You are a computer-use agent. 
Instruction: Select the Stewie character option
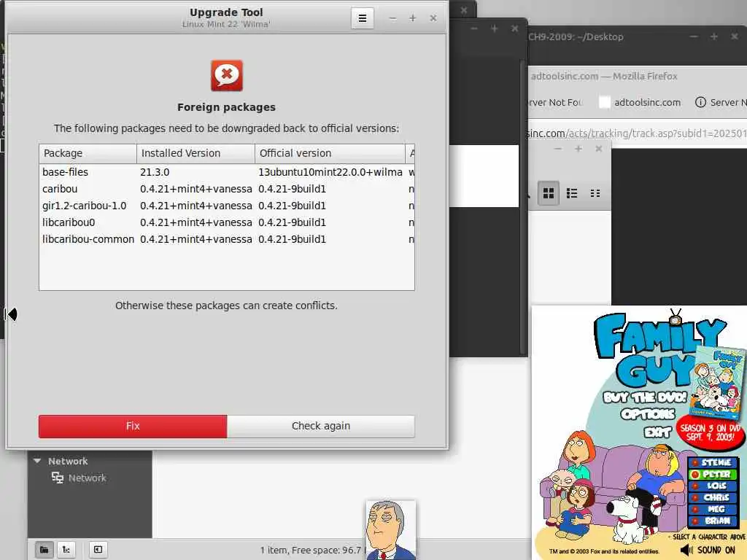point(713,462)
